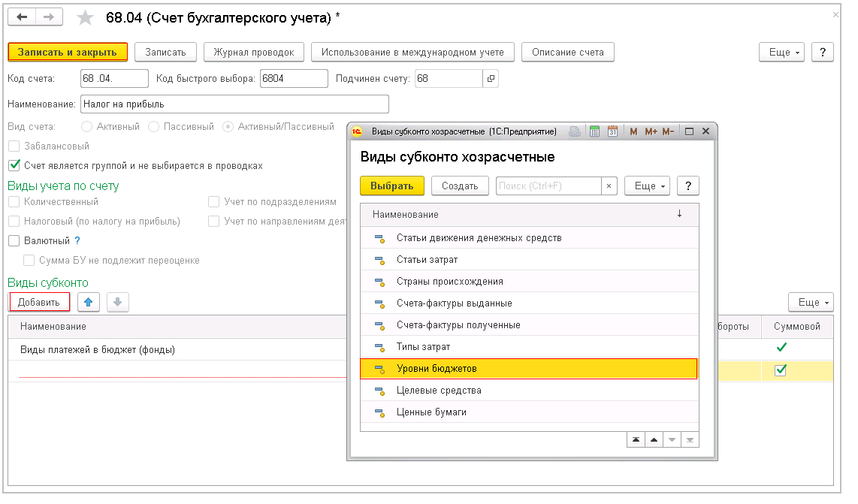Open calculator icon in dialog title bar
Viewport: 858px width, 504px height.
(x=594, y=131)
